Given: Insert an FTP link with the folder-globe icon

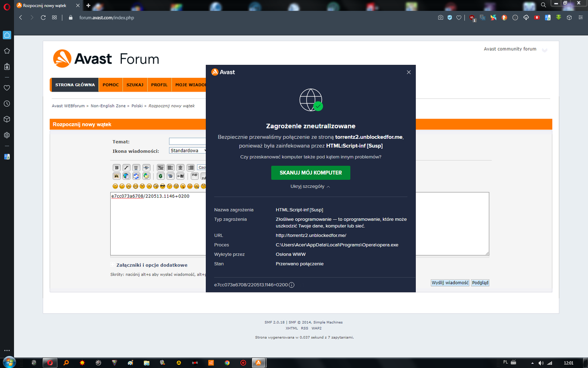Looking at the screenshot, I should (x=146, y=176).
